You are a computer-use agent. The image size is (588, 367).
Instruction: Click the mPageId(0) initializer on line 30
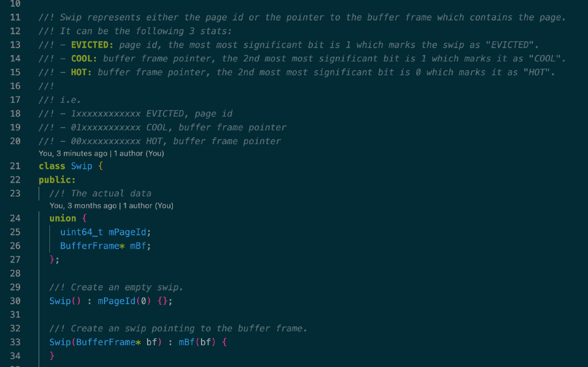click(122, 301)
